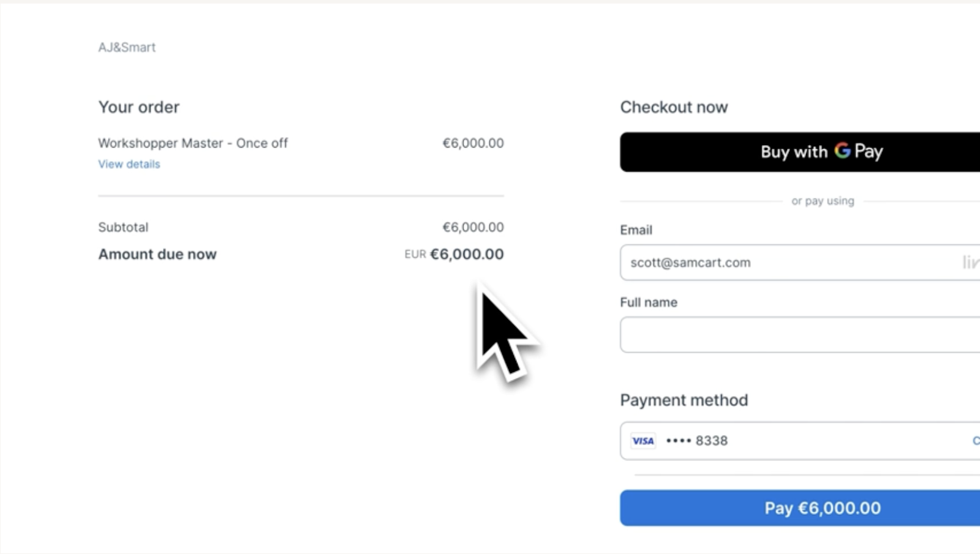The image size is (980, 554).
Task: Focus the Email input field
Action: (784, 263)
